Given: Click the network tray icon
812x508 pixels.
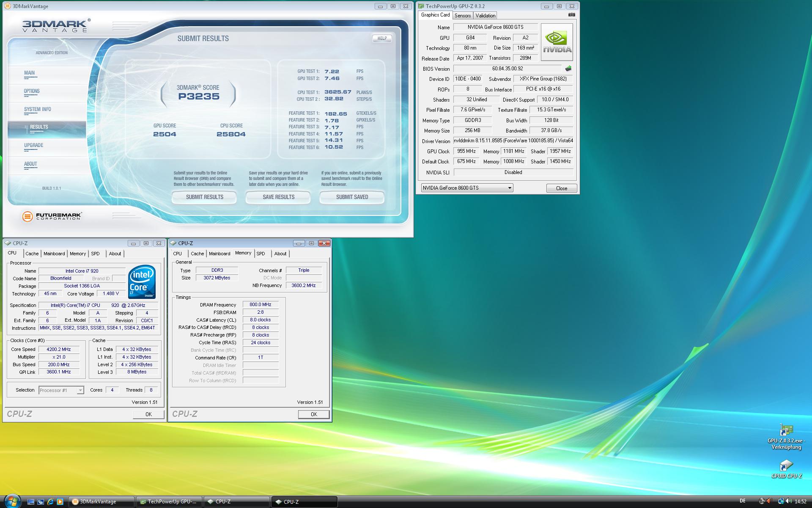Looking at the screenshot, I should point(781,501).
